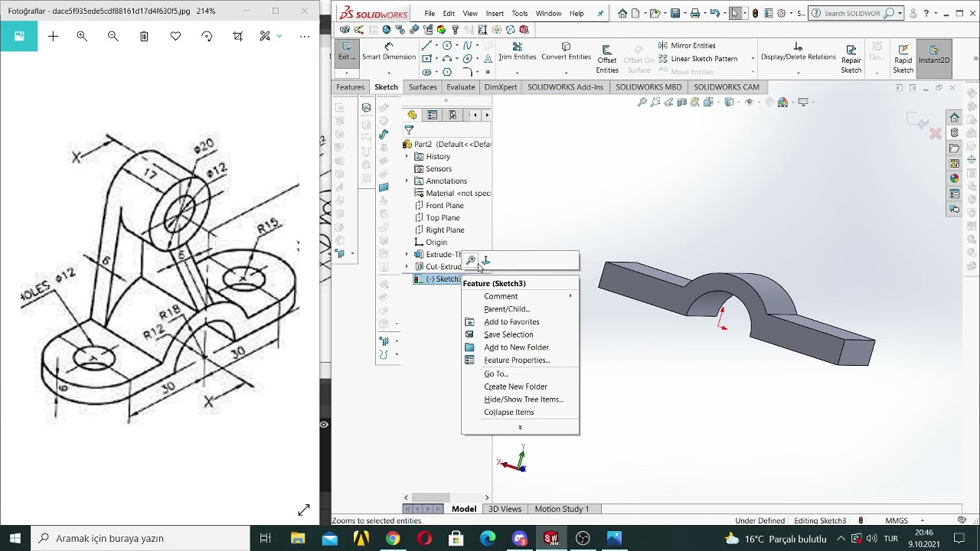Viewport: 980px width, 551px height.
Task: Switch to the 3D Views bottom tab
Action: pos(505,509)
